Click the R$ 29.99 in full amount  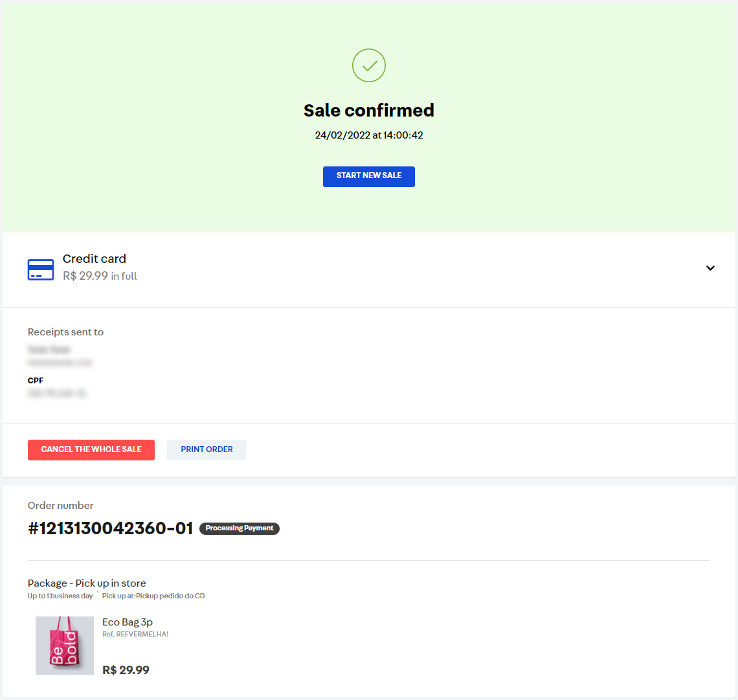coord(100,276)
